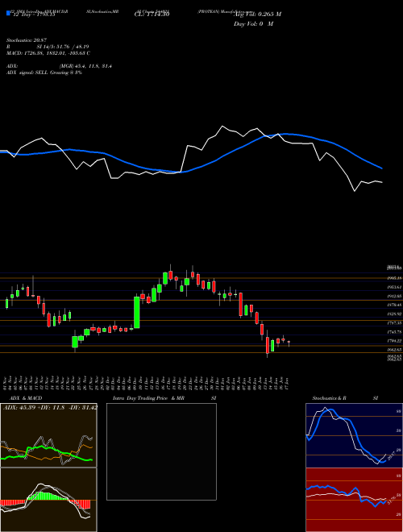Click the '1912.65' price axis label

tap(394, 296)
